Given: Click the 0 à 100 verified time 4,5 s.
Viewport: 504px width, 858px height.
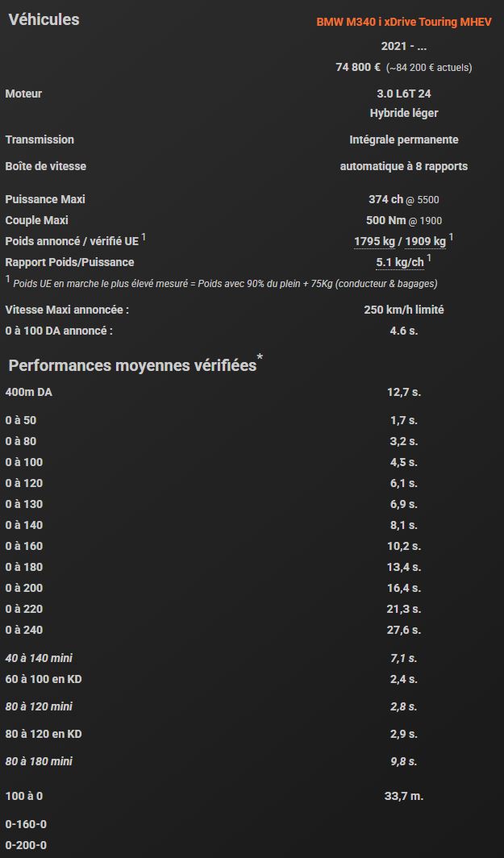Looking at the screenshot, I should 403,462.
